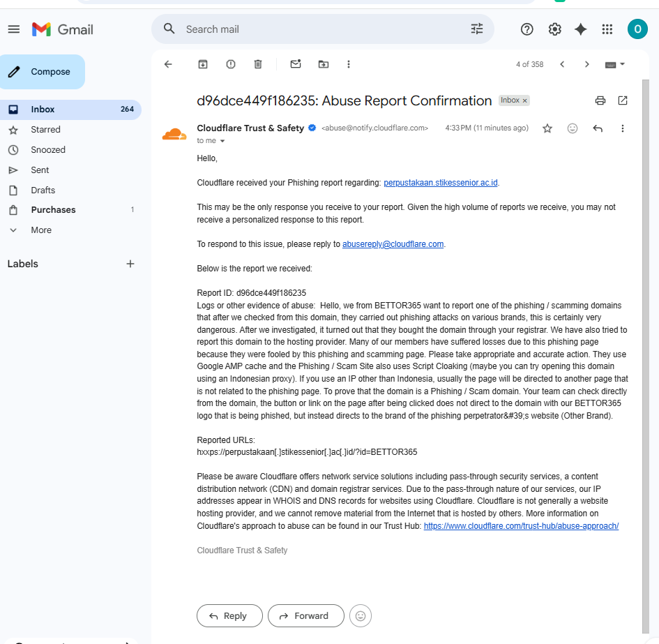Archive this email
This screenshot has width=659, height=644.
[203, 64]
